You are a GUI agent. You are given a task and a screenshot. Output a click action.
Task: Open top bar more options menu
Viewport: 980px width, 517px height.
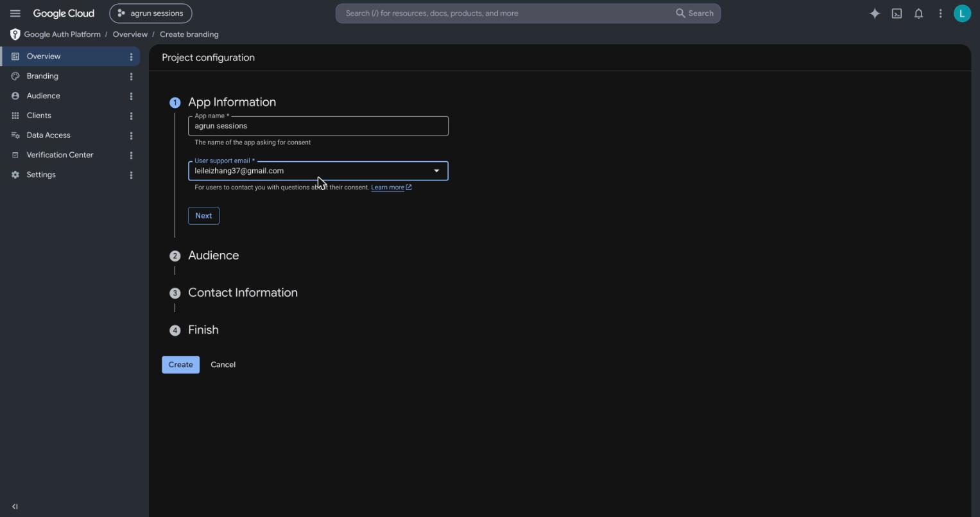coord(940,13)
